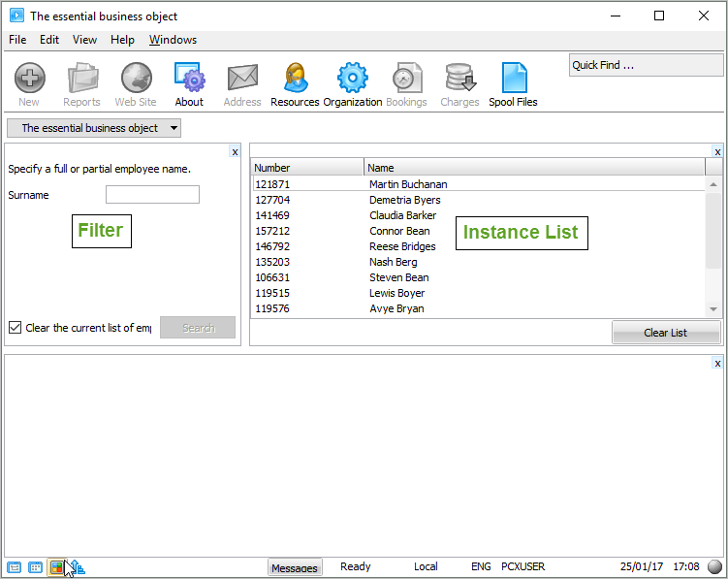Click the Messages button in status bar
Viewport: 728px width, 579px height.
(295, 567)
